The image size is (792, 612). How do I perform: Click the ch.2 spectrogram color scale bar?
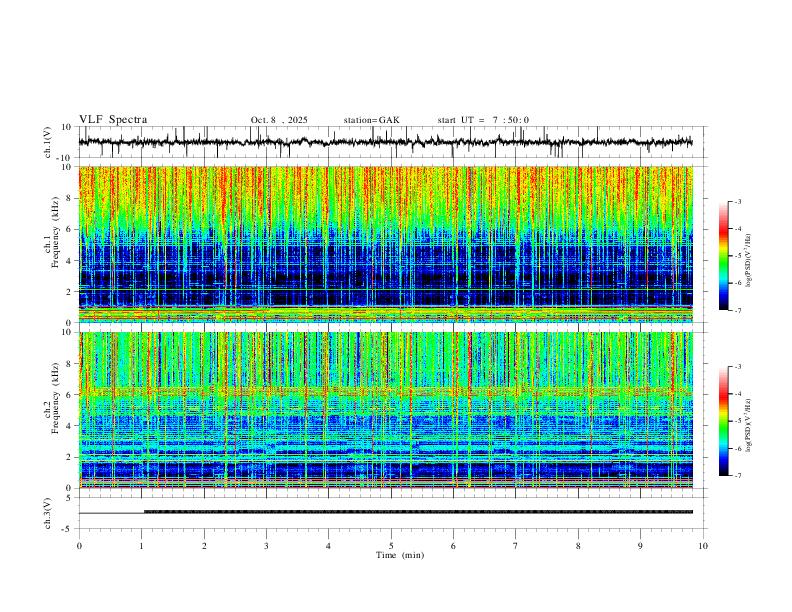pos(723,421)
